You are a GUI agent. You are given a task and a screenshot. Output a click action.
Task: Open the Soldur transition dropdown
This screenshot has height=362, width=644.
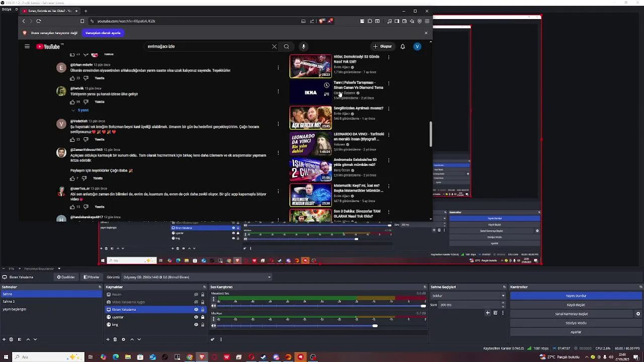tap(468, 296)
